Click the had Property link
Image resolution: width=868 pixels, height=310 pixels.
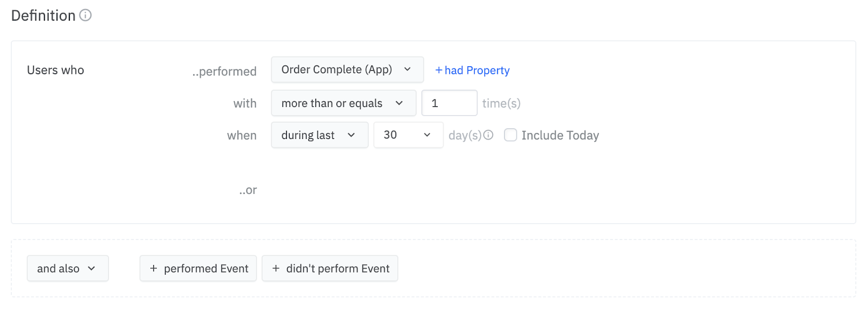point(477,70)
